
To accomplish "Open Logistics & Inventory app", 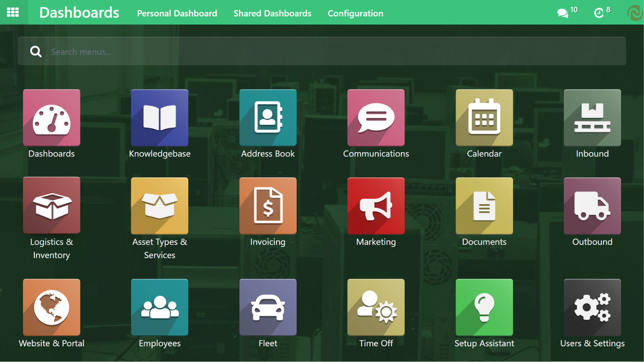I will pos(52,206).
